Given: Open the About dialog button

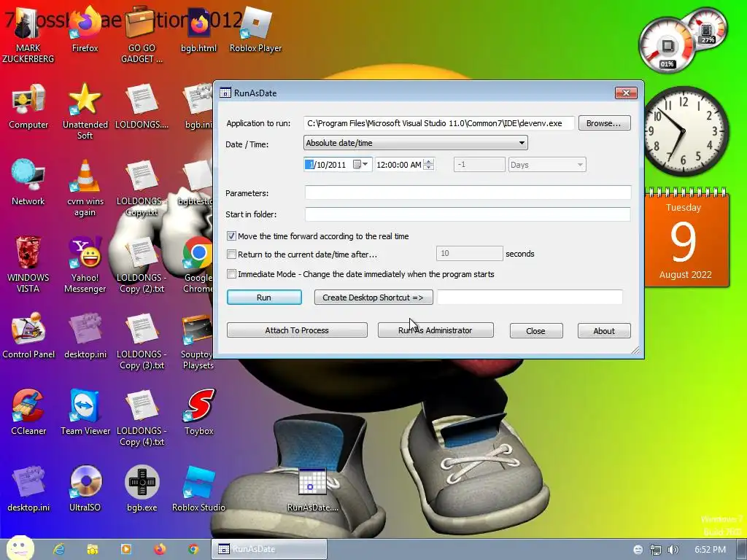Looking at the screenshot, I should [x=604, y=330].
